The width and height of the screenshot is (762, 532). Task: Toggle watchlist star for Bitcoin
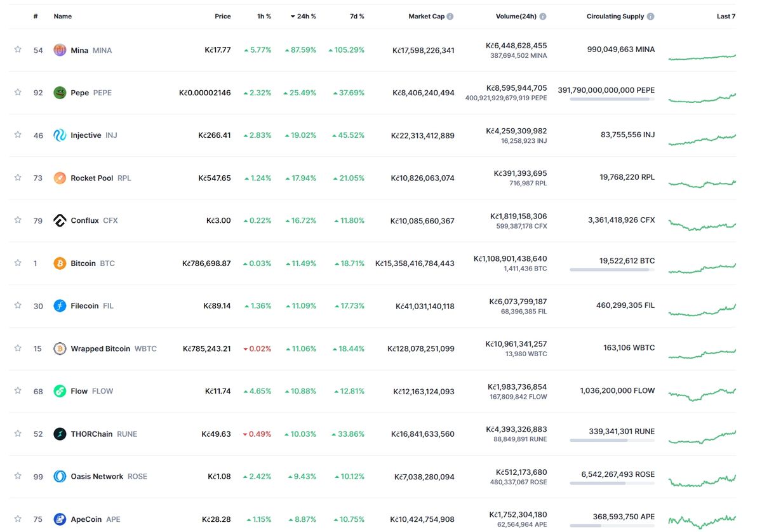click(x=18, y=263)
